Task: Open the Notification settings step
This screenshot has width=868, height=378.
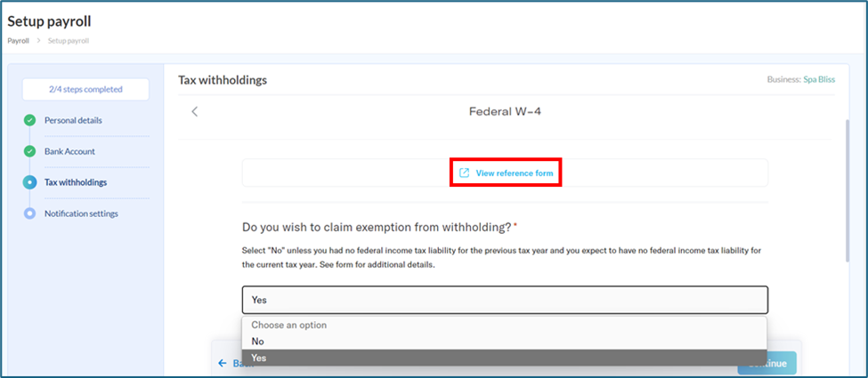Action: click(x=81, y=213)
